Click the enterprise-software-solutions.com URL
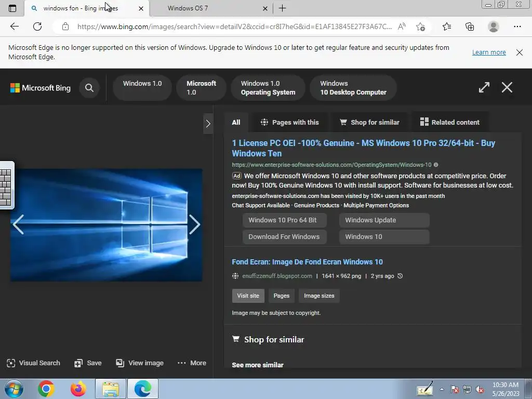 [x=331, y=165]
